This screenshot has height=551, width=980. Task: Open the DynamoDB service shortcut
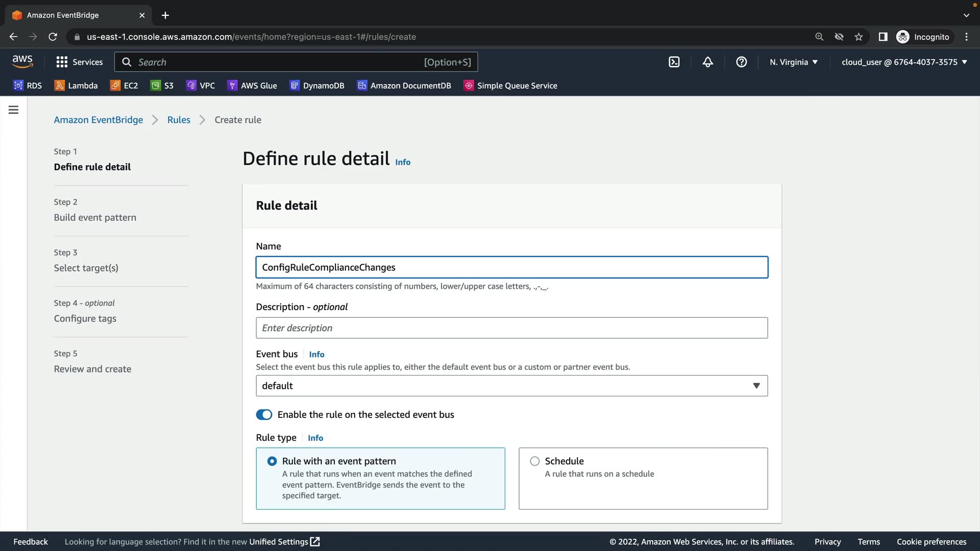317,86
